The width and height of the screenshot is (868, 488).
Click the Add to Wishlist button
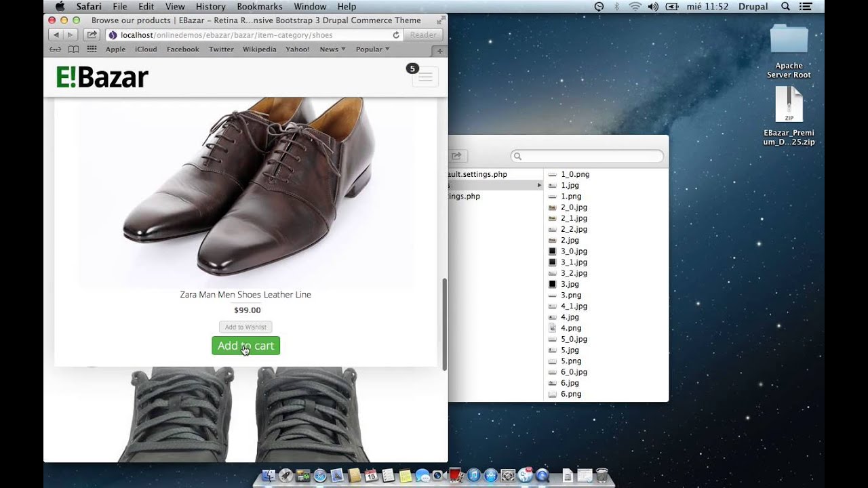tap(245, 327)
